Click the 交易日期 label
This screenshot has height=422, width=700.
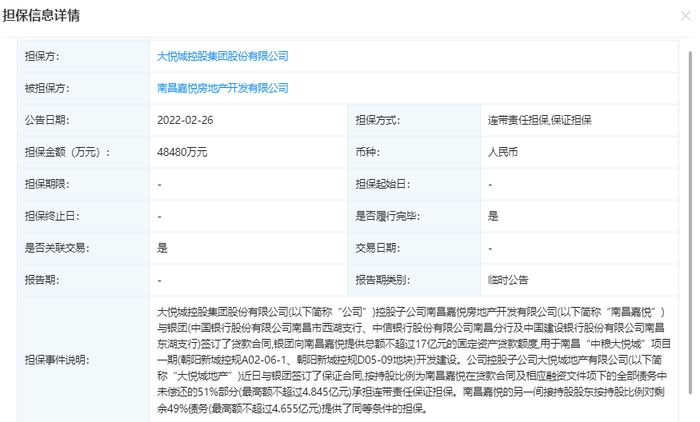pos(377,248)
